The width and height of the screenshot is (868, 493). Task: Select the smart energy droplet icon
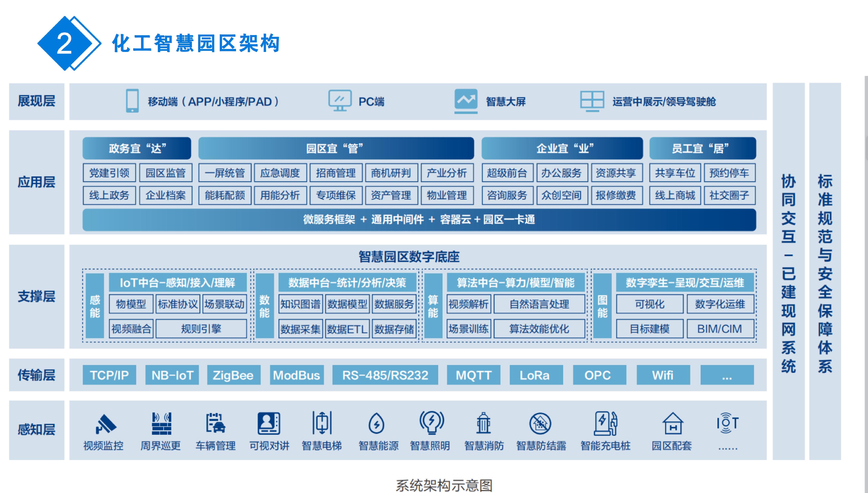376,423
